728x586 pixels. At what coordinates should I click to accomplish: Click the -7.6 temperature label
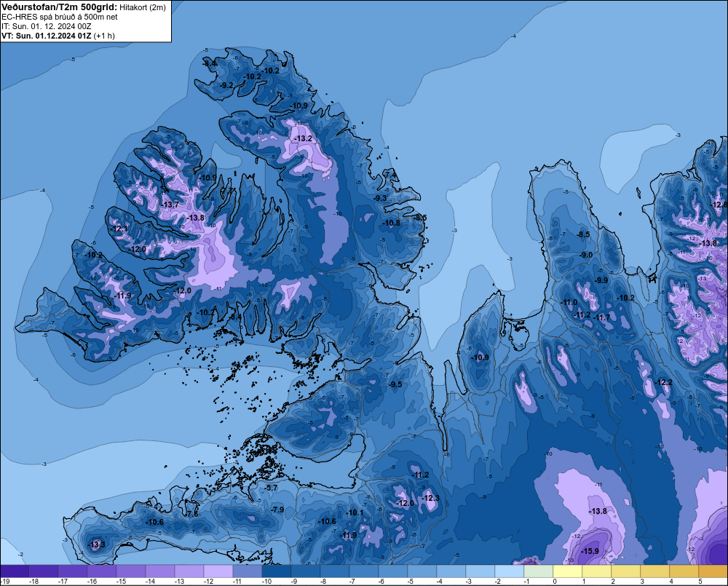click(191, 515)
